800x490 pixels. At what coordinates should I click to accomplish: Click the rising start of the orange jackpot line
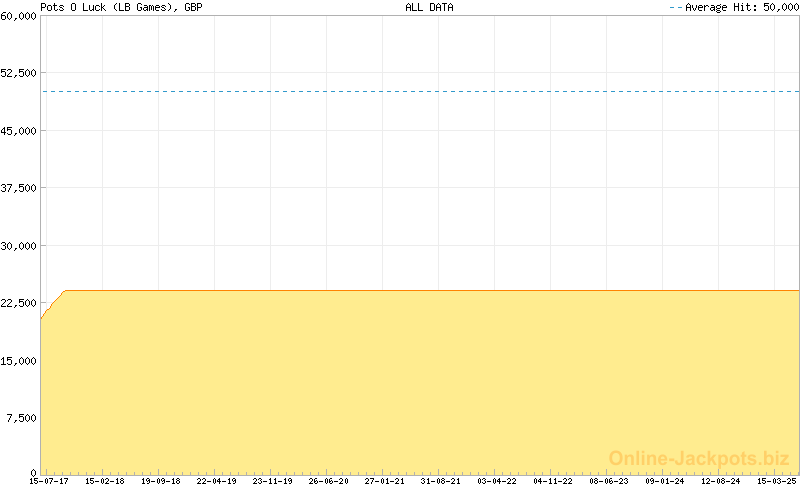tap(52, 304)
